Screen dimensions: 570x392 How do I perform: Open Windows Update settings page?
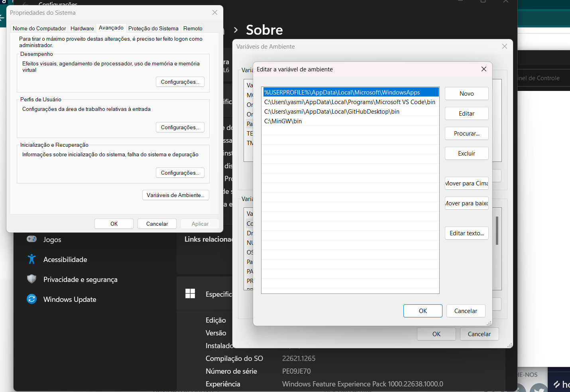(70, 299)
